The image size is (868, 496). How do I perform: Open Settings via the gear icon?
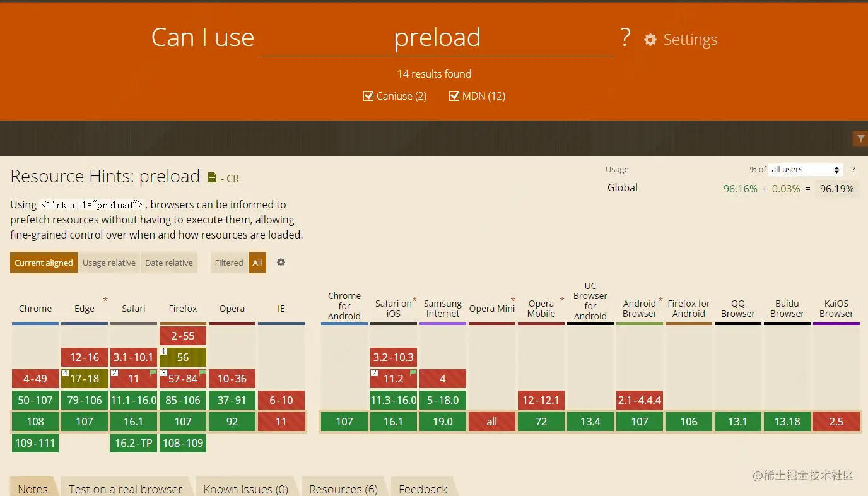click(x=650, y=40)
